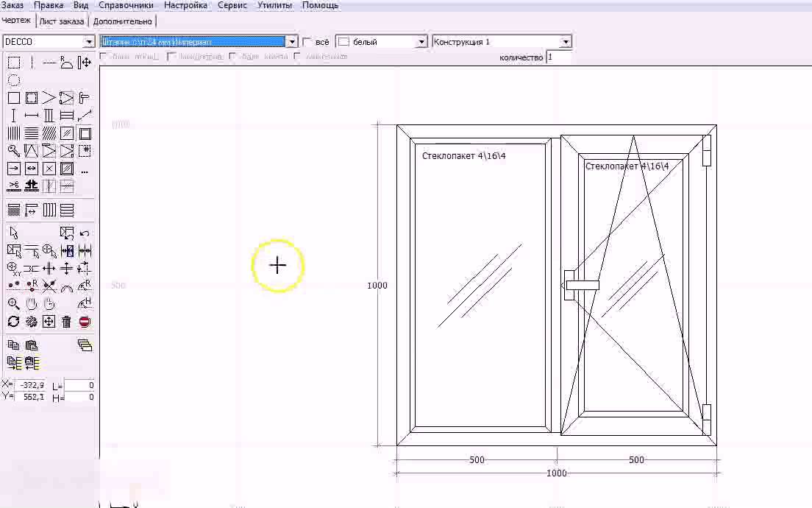Viewport: 812px width, 508px height.
Task: Click the scissors cut-profile tool
Action: point(14,186)
